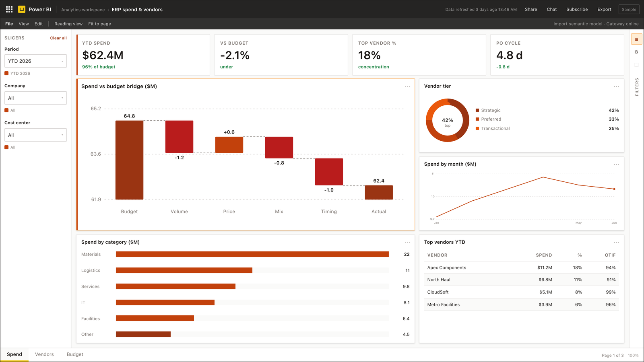Click the 100% zoom level indicator
Screen dimensions: 644x362
(x=633, y=355)
